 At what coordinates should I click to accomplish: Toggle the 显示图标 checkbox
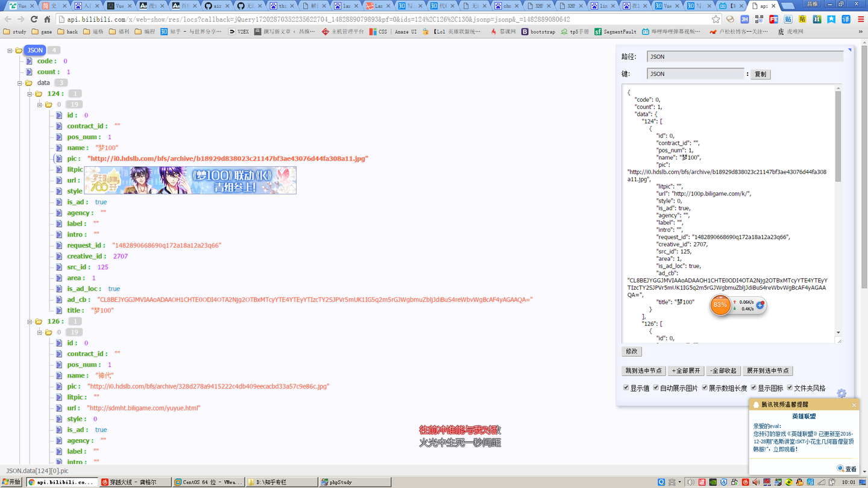point(753,387)
